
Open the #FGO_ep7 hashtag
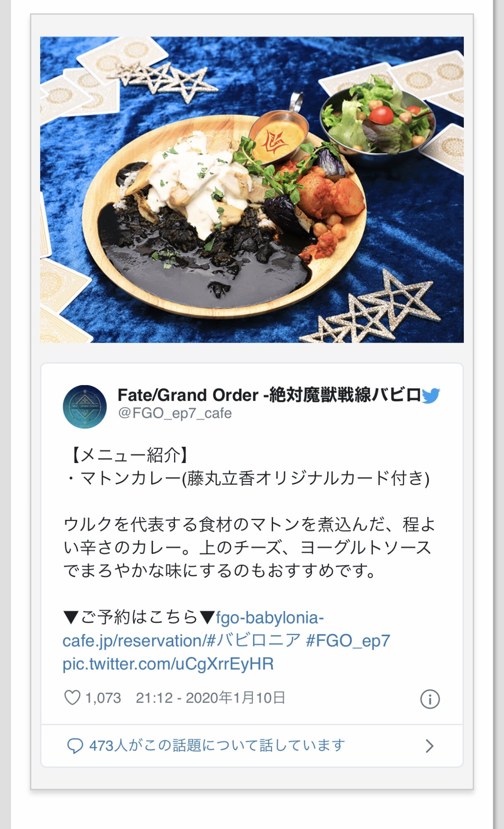(348, 641)
